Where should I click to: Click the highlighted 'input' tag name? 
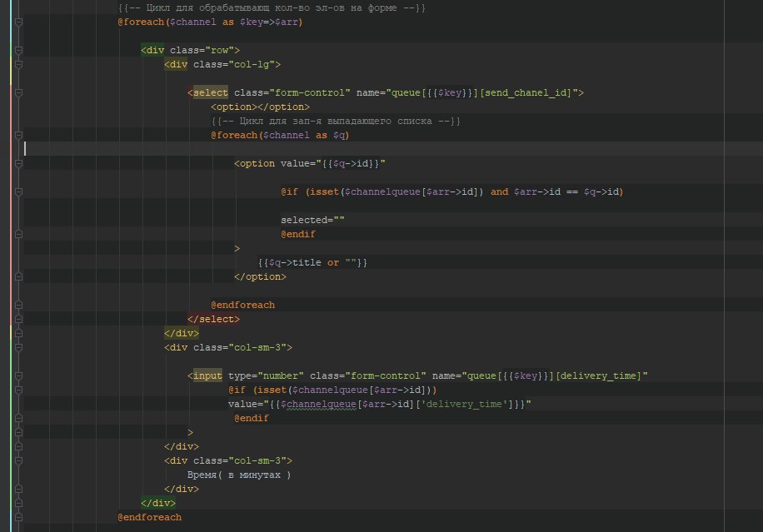207,376
